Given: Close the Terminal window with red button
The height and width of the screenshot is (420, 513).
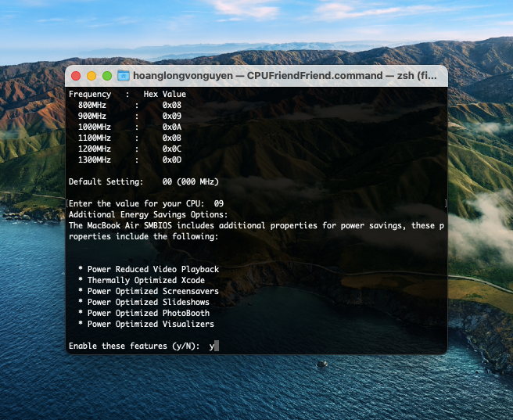Looking at the screenshot, I should tap(76, 76).
